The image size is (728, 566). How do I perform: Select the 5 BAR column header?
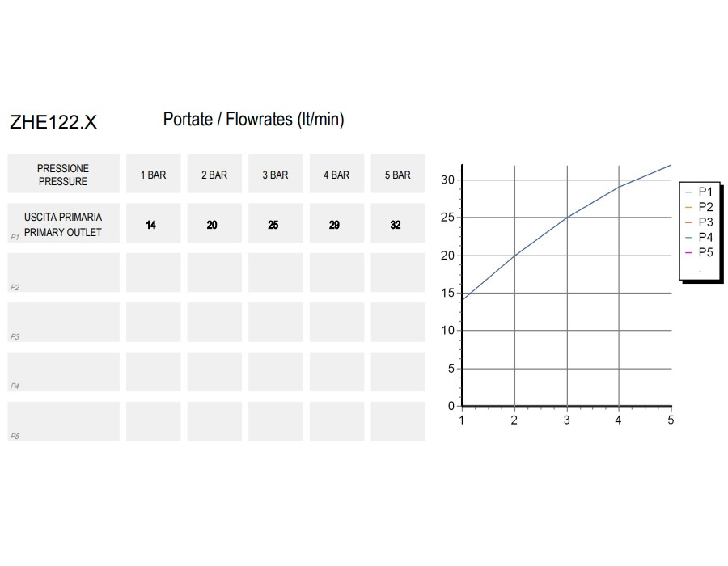coord(398,173)
